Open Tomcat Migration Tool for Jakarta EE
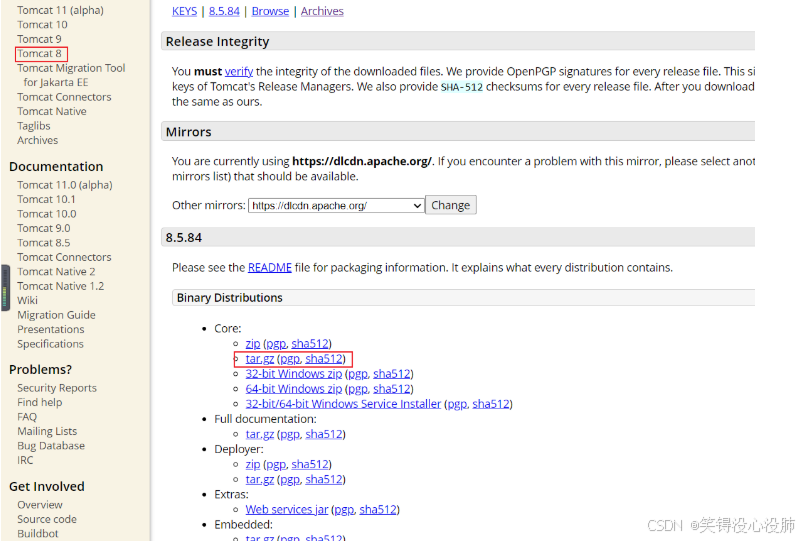 (71, 75)
